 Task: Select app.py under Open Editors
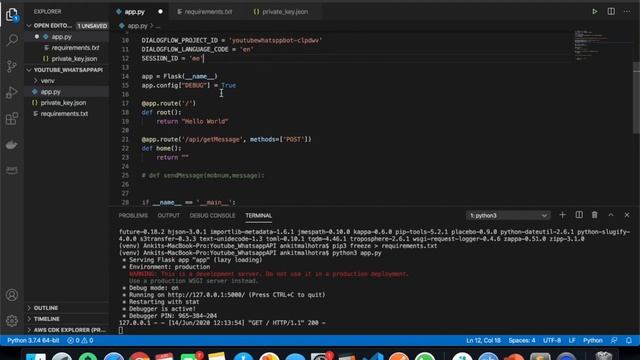(62, 37)
